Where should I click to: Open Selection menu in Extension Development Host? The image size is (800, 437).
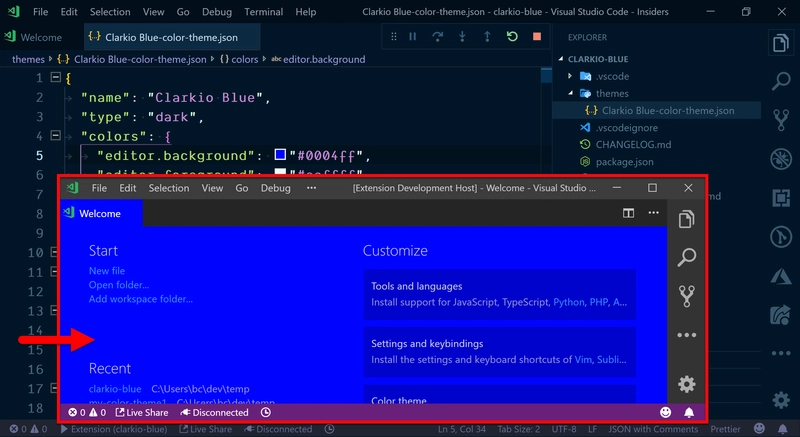[x=169, y=188]
